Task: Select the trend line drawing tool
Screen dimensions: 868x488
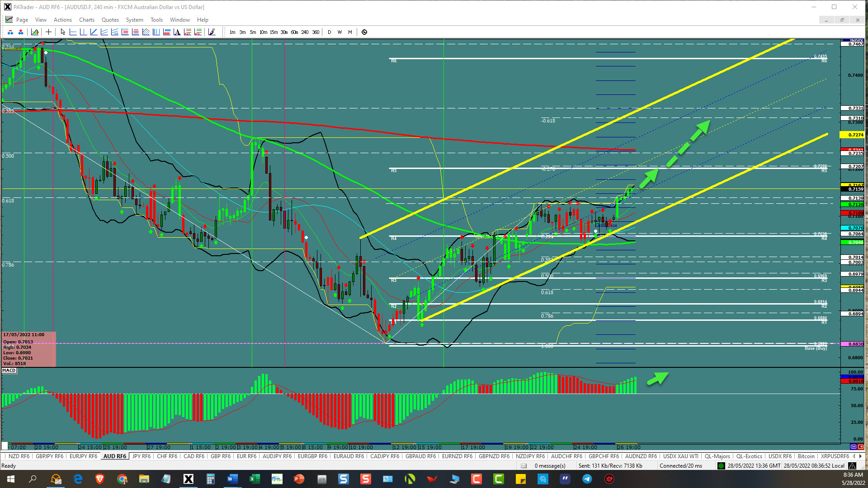Action: pos(94,32)
